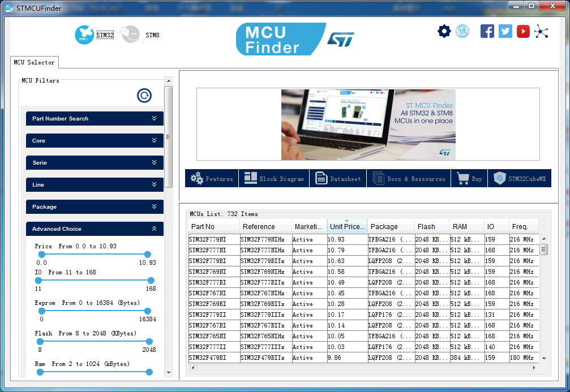
Task: Launch STM32CubeMX button
Action: 520,178
